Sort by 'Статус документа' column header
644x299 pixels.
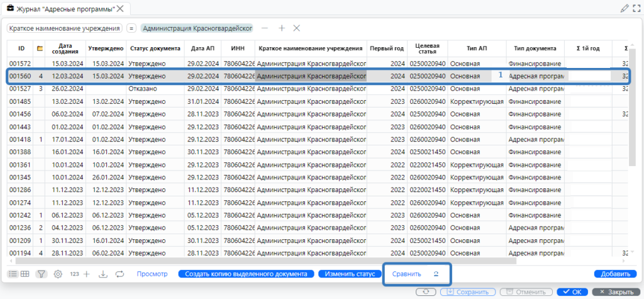[155, 48]
